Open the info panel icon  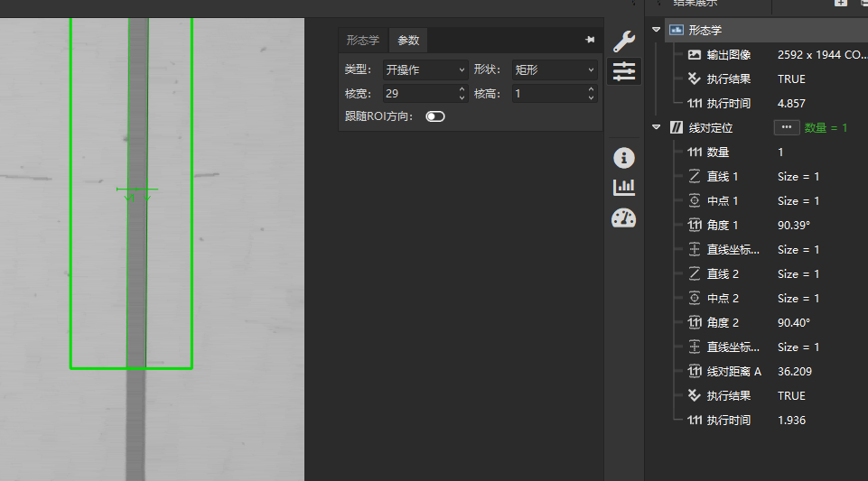point(624,158)
